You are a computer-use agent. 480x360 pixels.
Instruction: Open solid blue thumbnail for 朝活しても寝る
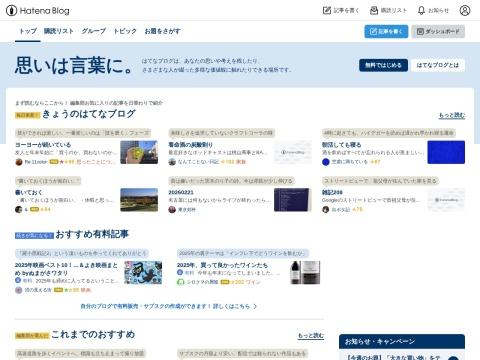pos(446,152)
